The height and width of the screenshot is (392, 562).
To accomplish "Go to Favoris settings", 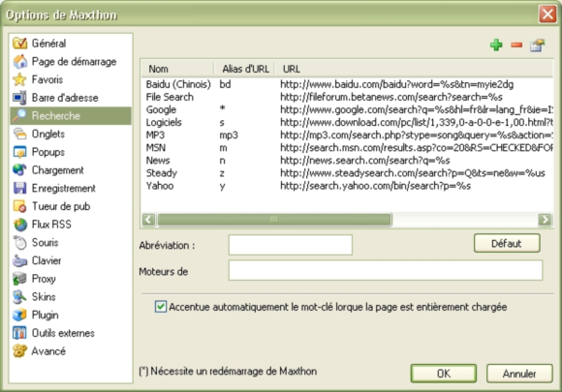I will point(71,79).
